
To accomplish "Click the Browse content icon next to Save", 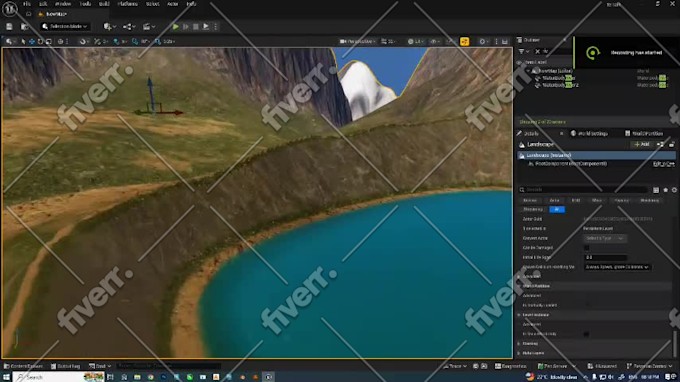I will [25, 27].
